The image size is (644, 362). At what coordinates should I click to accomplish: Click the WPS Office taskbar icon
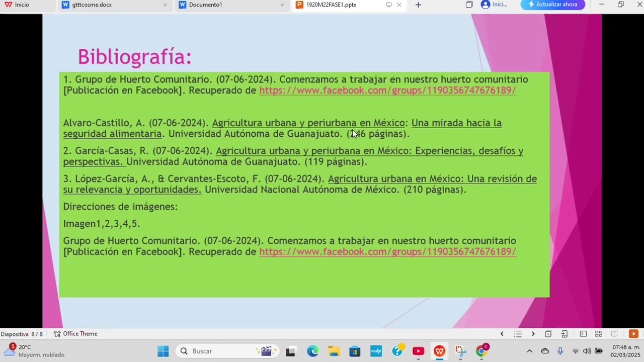point(439,351)
